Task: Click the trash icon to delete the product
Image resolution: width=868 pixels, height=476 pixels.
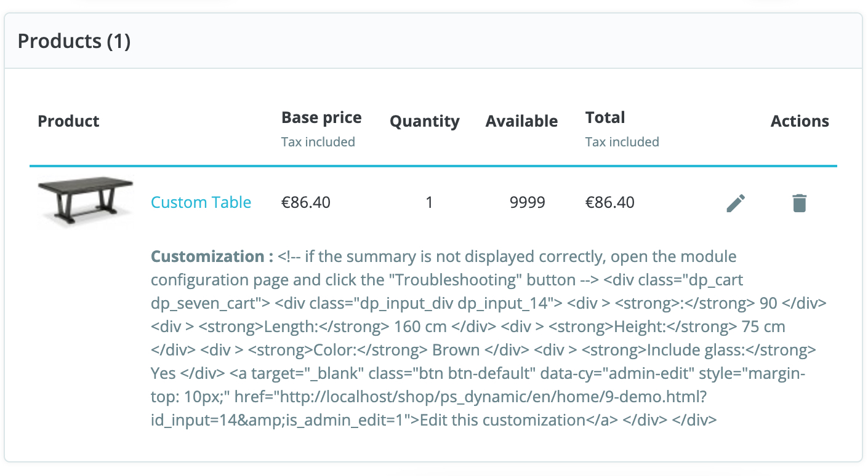Action: pyautogui.click(x=798, y=202)
